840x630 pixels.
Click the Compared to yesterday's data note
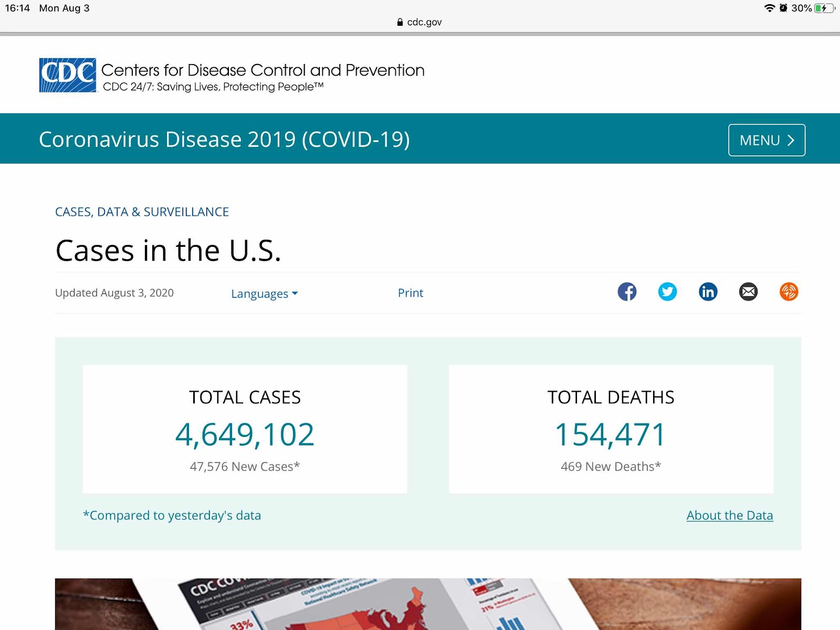(x=172, y=516)
